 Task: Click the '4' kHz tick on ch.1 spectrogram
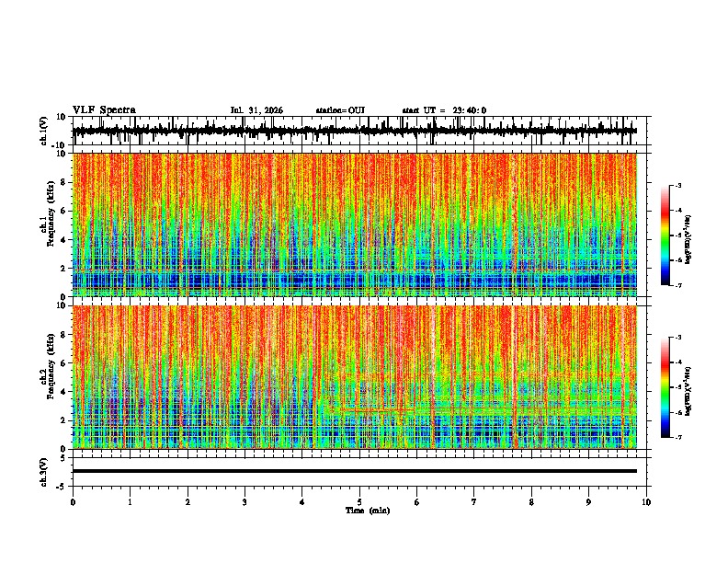click(63, 240)
